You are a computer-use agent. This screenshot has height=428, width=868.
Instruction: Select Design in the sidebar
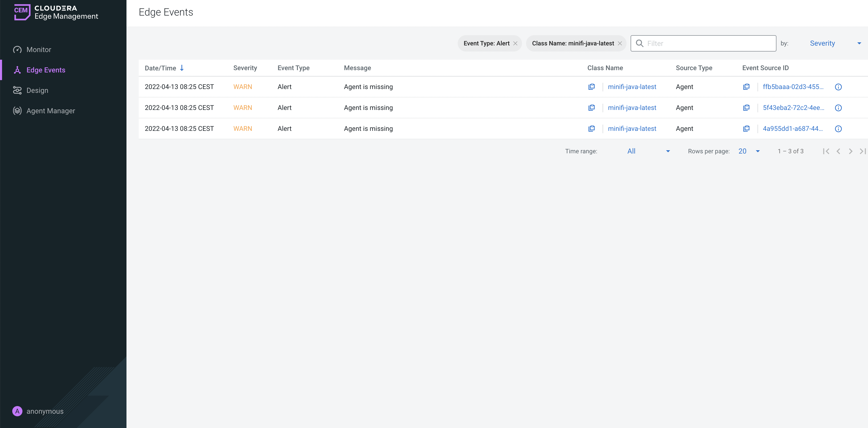click(x=38, y=90)
